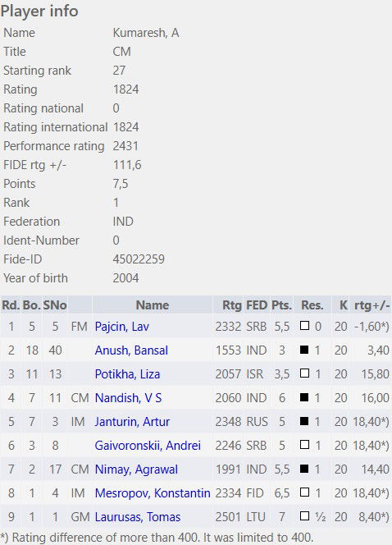
Task: Open player link Janturin, Artur
Action: point(132,422)
